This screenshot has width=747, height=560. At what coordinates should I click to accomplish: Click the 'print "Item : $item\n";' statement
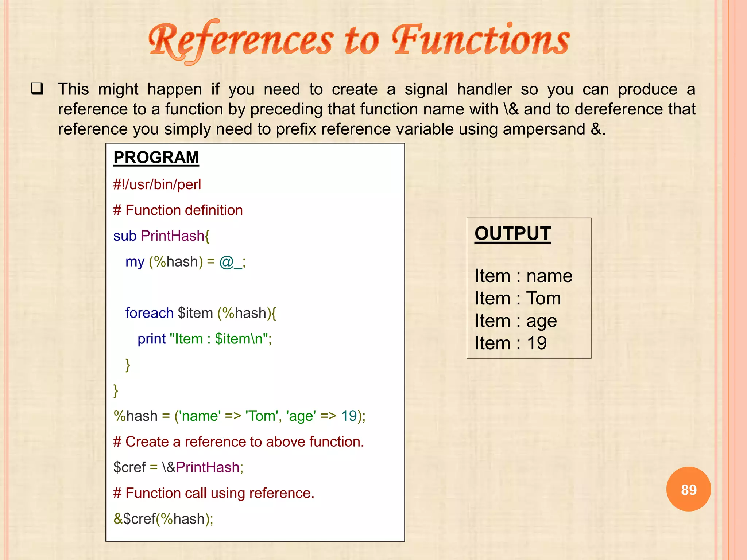click(205, 339)
